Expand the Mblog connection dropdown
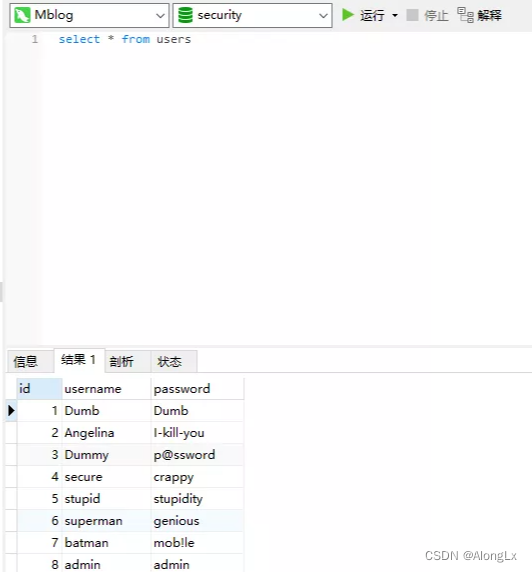Screen dimensions: 532x572 click(x=160, y=16)
